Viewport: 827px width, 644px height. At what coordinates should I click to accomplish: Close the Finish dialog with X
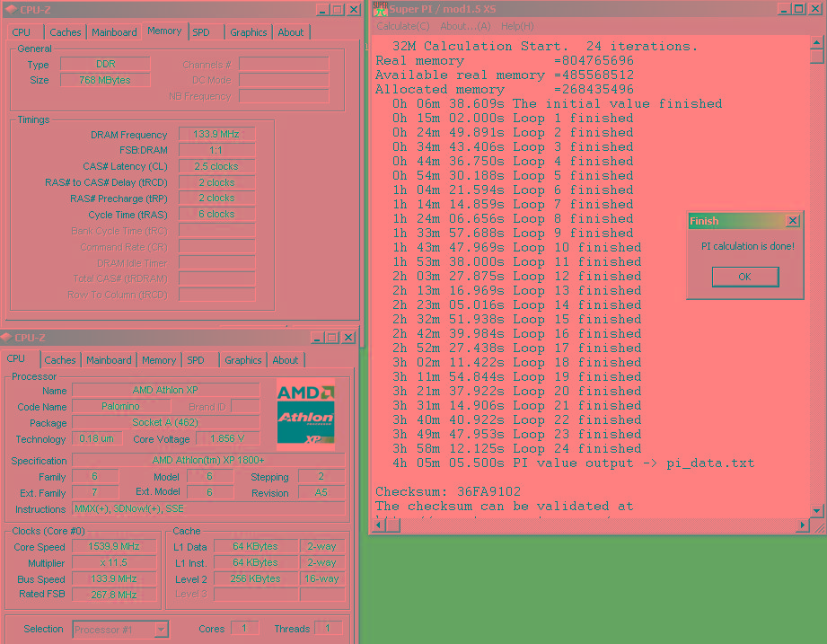click(x=792, y=221)
